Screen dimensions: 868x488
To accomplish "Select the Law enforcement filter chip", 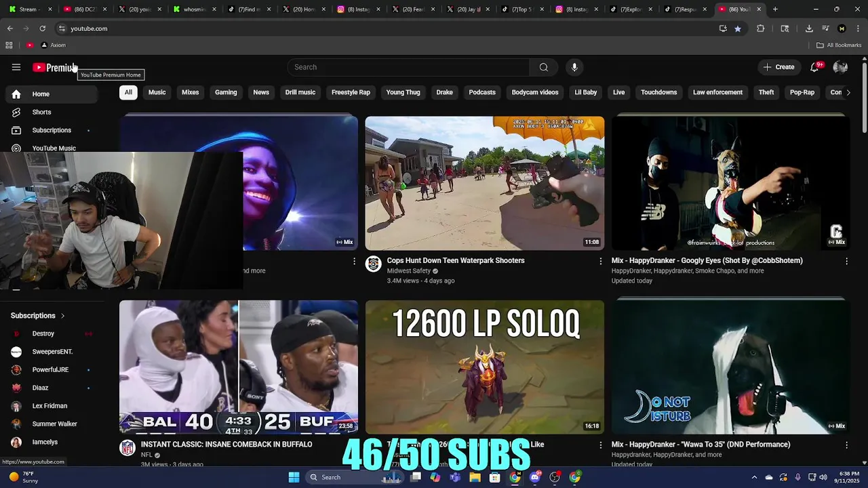I will point(717,93).
